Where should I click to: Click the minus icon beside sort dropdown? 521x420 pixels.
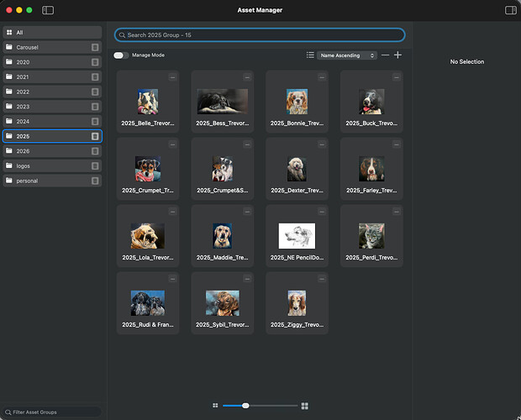pyautogui.click(x=385, y=55)
